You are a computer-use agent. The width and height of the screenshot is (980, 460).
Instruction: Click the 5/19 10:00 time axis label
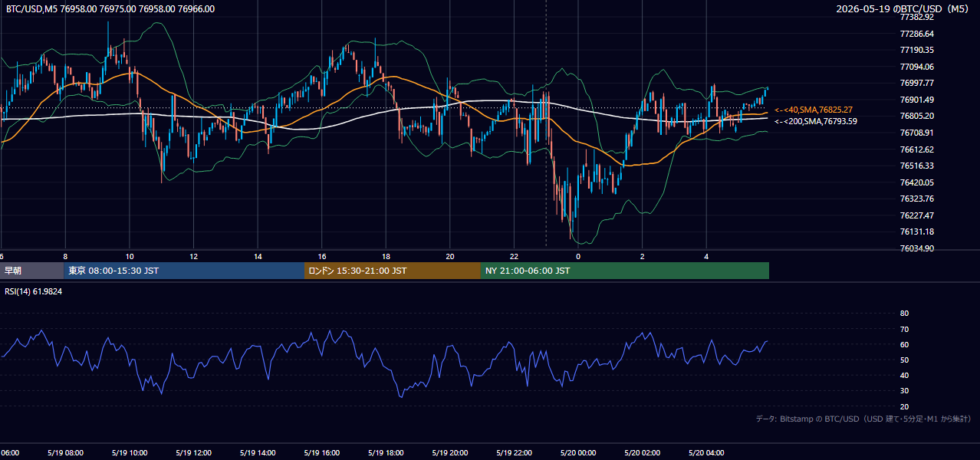click(x=129, y=453)
